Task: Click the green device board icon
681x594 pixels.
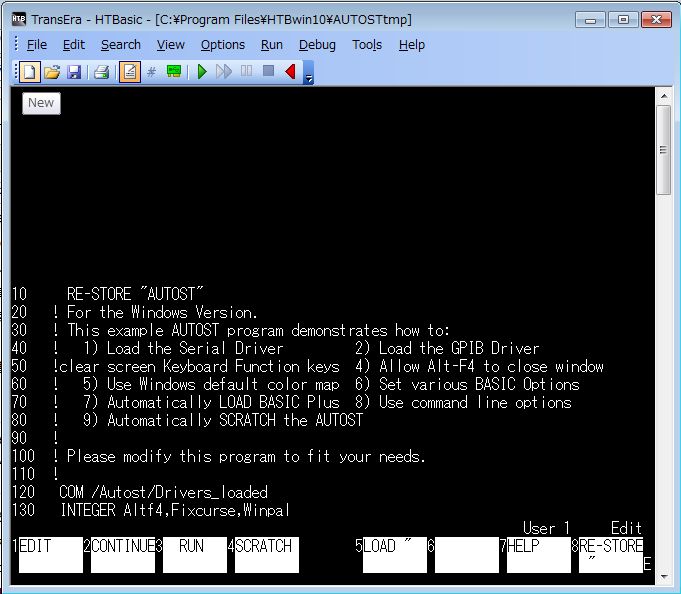Action: (x=174, y=71)
